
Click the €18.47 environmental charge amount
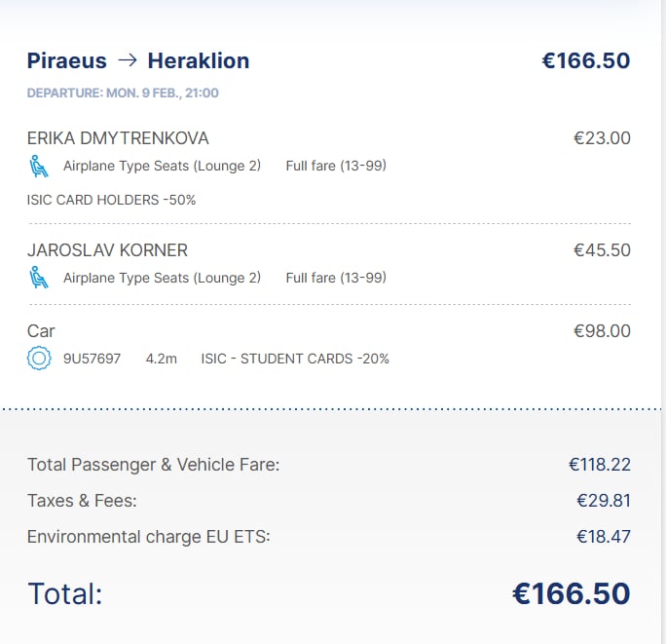click(x=604, y=536)
